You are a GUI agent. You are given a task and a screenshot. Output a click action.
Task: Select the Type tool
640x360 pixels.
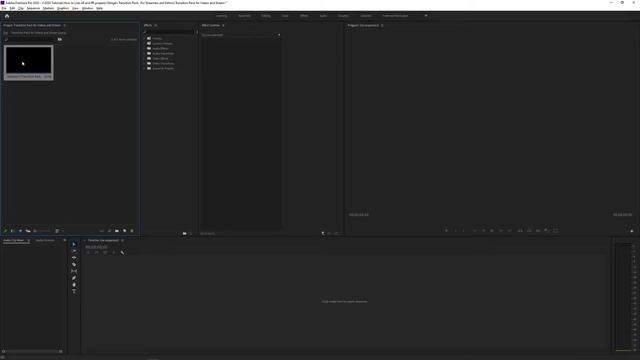tap(74, 291)
